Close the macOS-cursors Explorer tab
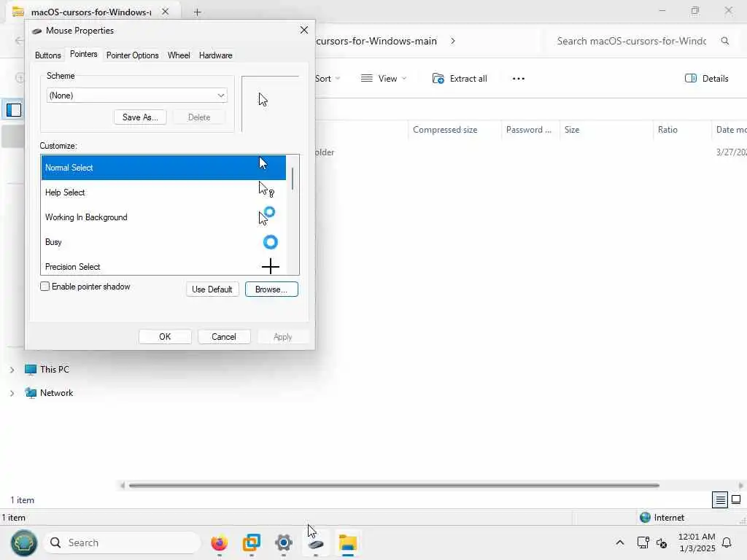The width and height of the screenshot is (747, 560). [166, 12]
